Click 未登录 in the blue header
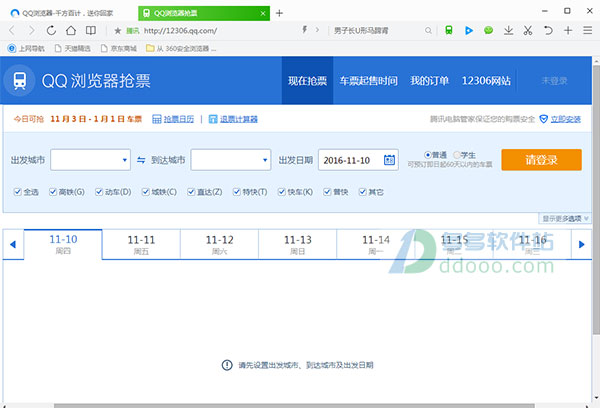600x408 pixels. [x=554, y=81]
